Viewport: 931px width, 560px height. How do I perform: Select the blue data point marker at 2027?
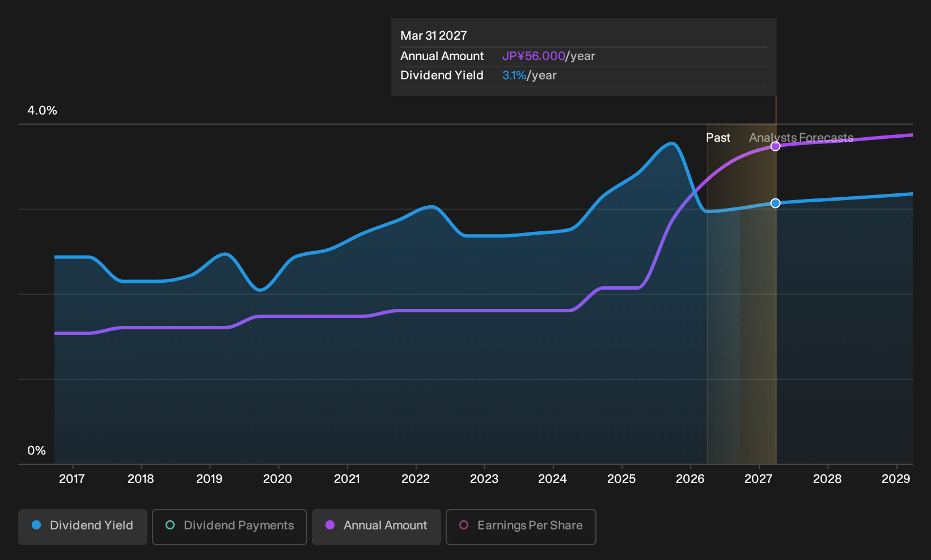(x=776, y=203)
